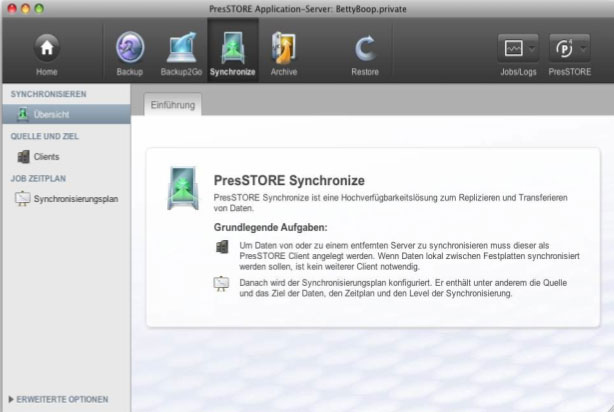The image size is (614, 412).
Task: Open Synchronisierungsplan in the sidebar
Action: [x=75, y=198]
